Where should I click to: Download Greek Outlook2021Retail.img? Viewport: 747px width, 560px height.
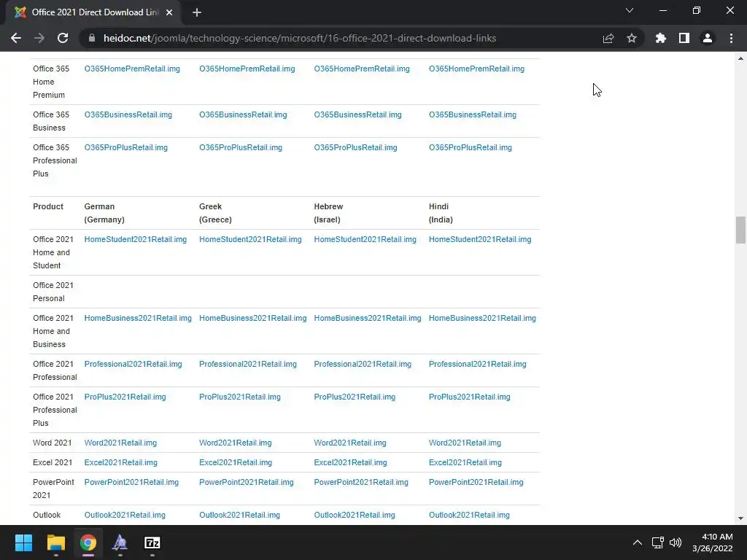click(x=239, y=516)
